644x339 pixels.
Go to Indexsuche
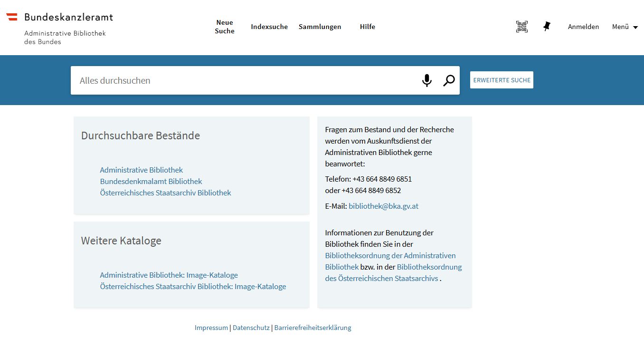pyautogui.click(x=269, y=27)
